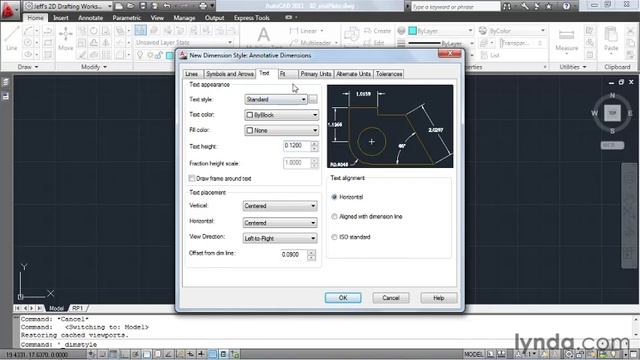Click the New file icon in Quick Access
This screenshot has width=640, height=360.
(x=119, y=6)
